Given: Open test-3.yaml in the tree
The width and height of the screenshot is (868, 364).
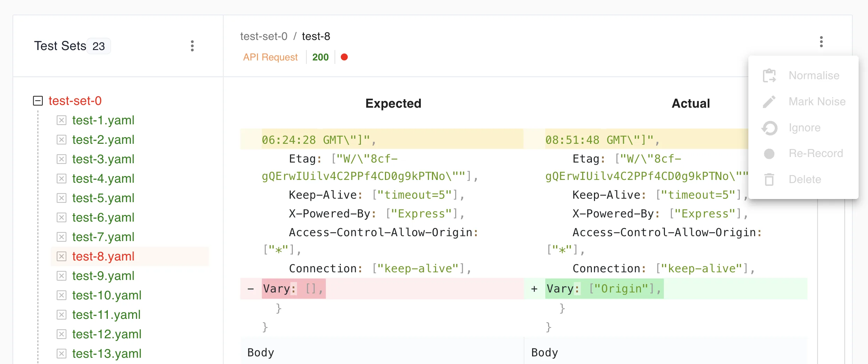Looking at the screenshot, I should pyautogui.click(x=103, y=159).
